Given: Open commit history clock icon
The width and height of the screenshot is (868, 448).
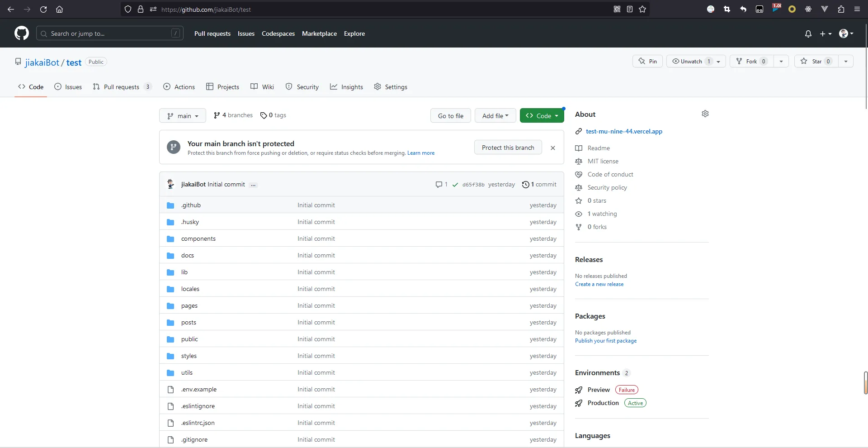Looking at the screenshot, I should point(539,185).
